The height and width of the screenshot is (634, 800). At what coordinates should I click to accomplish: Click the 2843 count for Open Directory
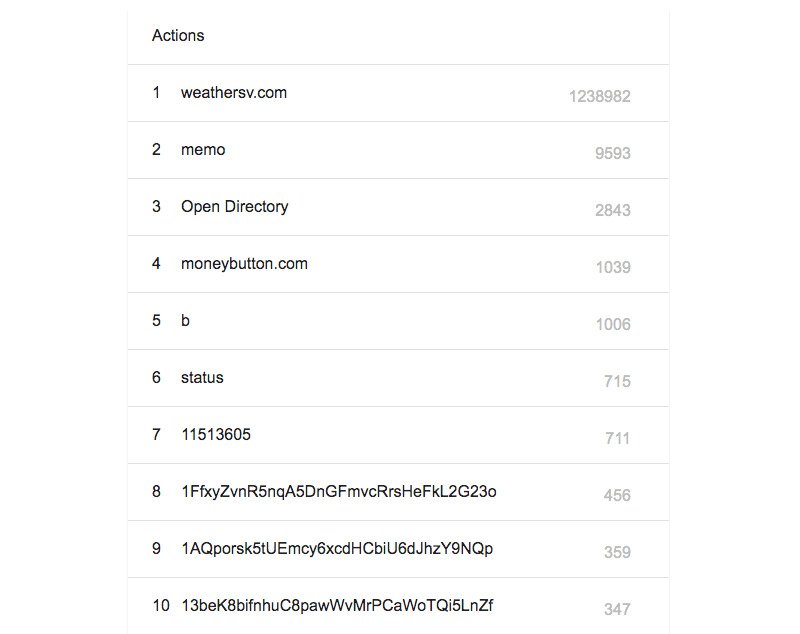click(612, 211)
